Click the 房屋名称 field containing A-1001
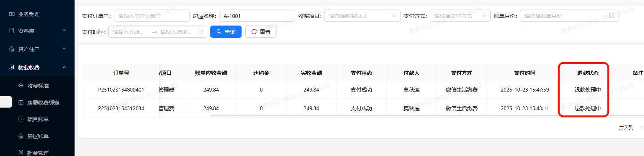The width and height of the screenshot is (644, 156). coord(257,16)
